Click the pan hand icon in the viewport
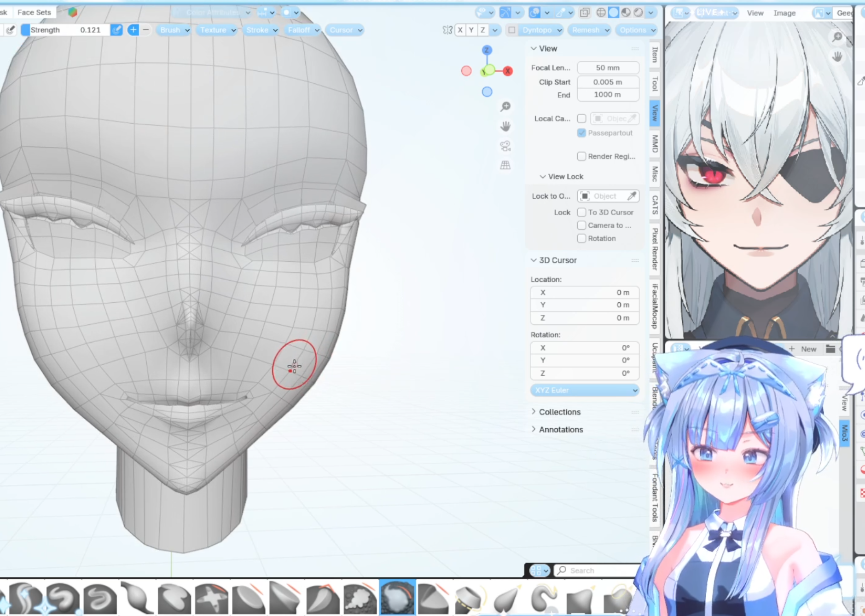Screen dimensions: 865x616 pyautogui.click(x=505, y=126)
